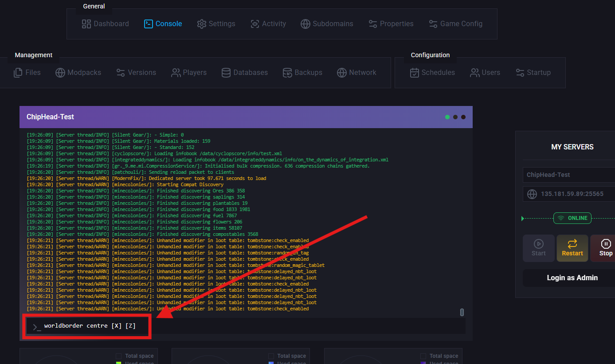Image resolution: width=615 pixels, height=364 pixels.
Task: Switch to the Console tab
Action: tap(163, 24)
